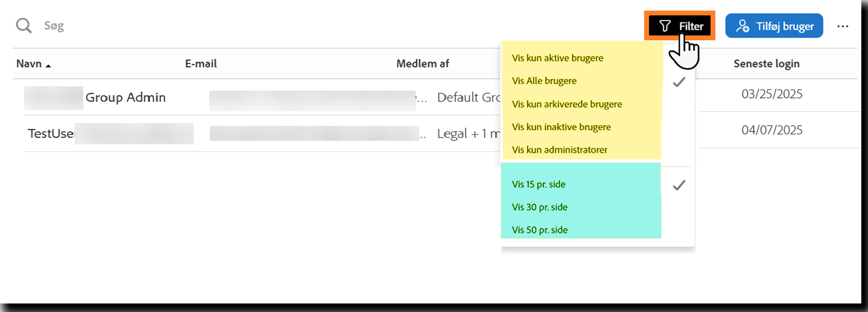
Task: Select Vis kun arkiverede brugere
Action: pyautogui.click(x=567, y=104)
